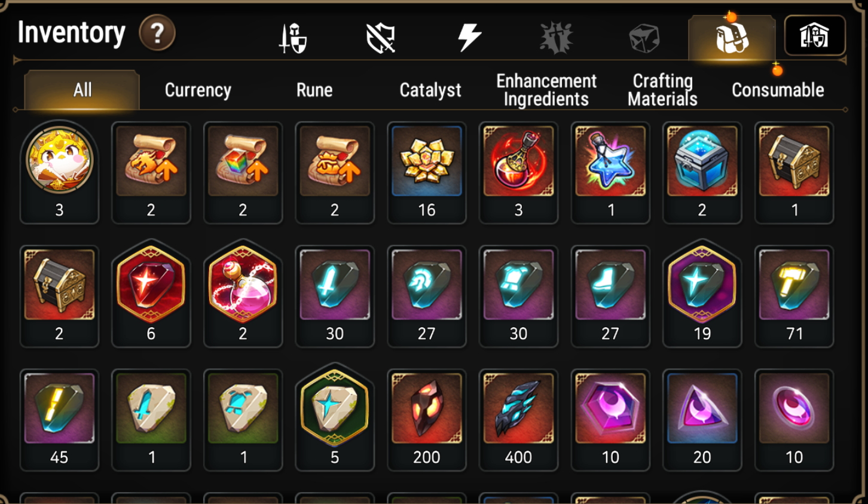Select the golden flower item with 16

(x=427, y=173)
